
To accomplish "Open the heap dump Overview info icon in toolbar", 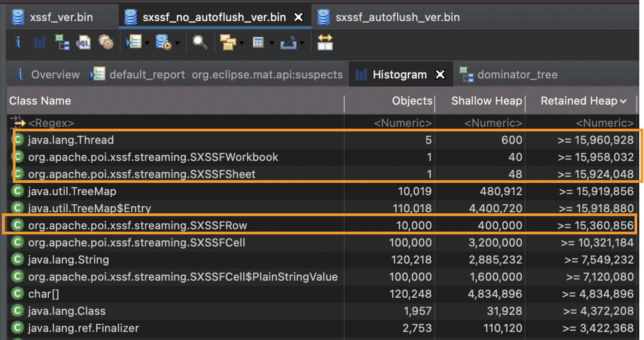I will [18, 43].
